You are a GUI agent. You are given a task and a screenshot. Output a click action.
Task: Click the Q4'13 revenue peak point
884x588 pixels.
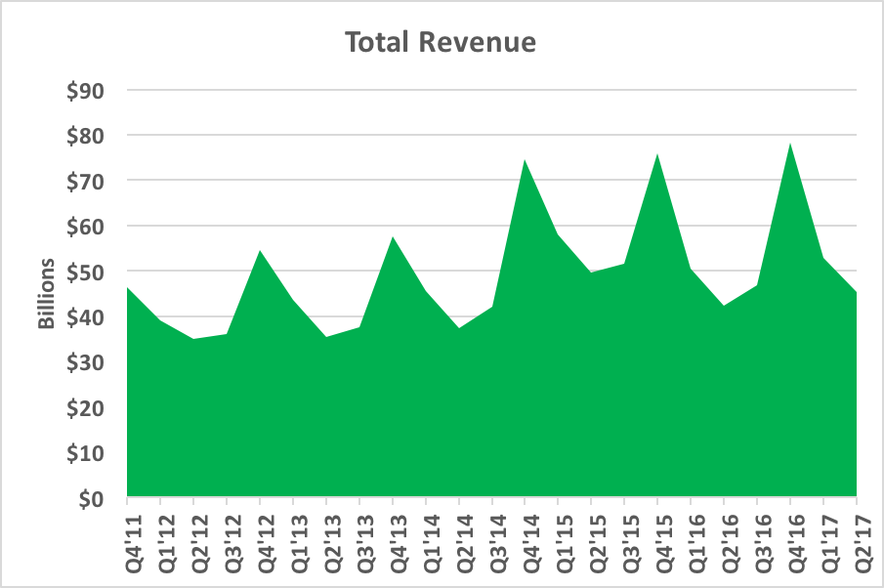point(393,236)
